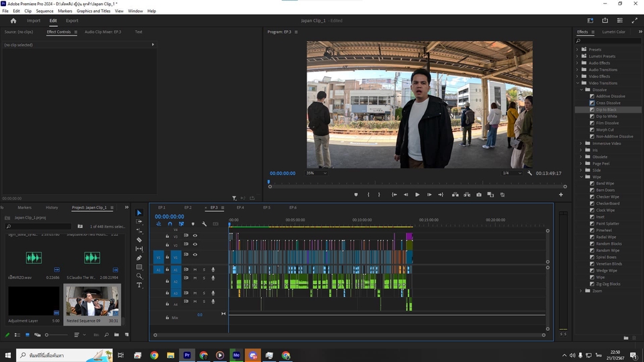
Task: Expand the Immersive Video effects folder
Action: [582, 143]
